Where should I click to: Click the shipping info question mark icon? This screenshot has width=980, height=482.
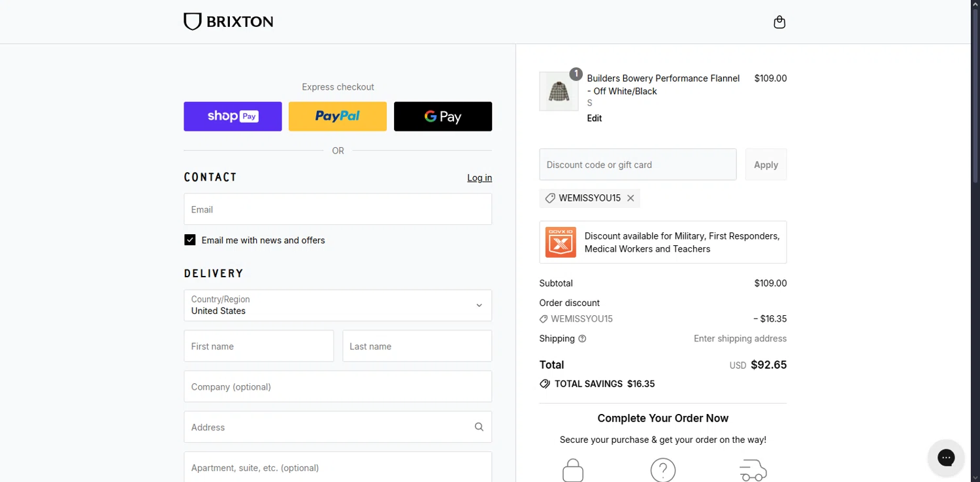[582, 339]
